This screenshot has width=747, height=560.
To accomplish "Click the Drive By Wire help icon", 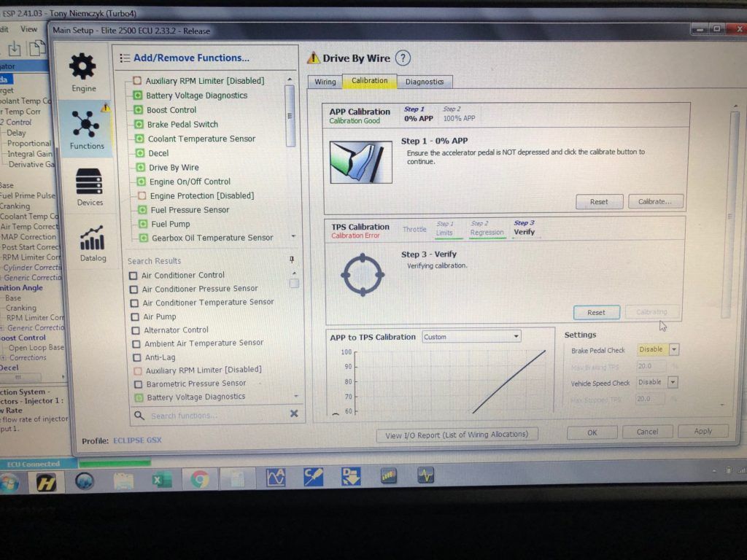I will coord(403,58).
